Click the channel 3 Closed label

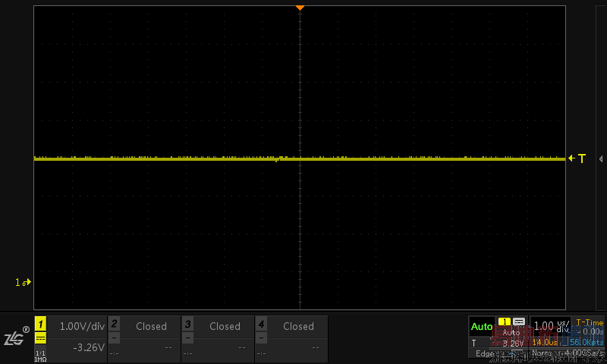225,327
